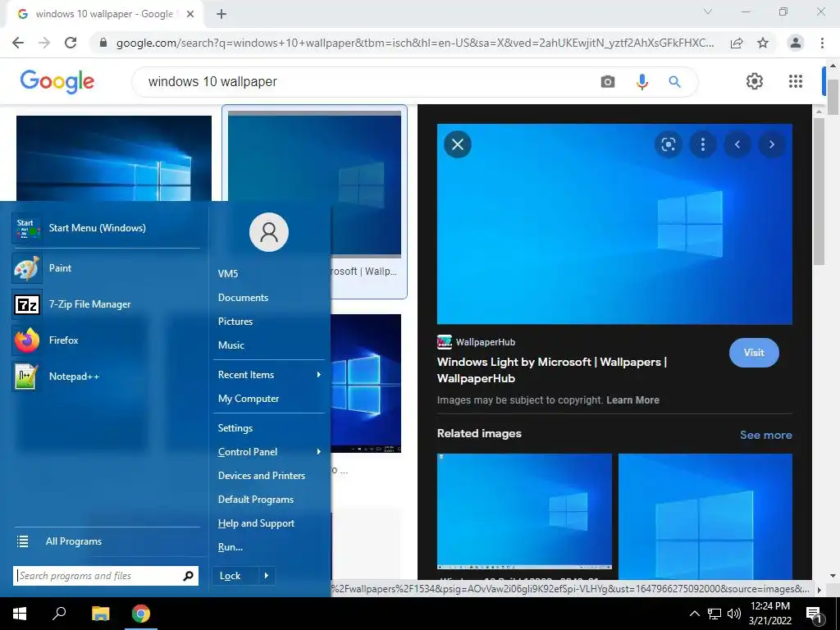Click the share page icon in address bar
Image resolution: width=840 pixels, height=630 pixels.
click(x=737, y=43)
